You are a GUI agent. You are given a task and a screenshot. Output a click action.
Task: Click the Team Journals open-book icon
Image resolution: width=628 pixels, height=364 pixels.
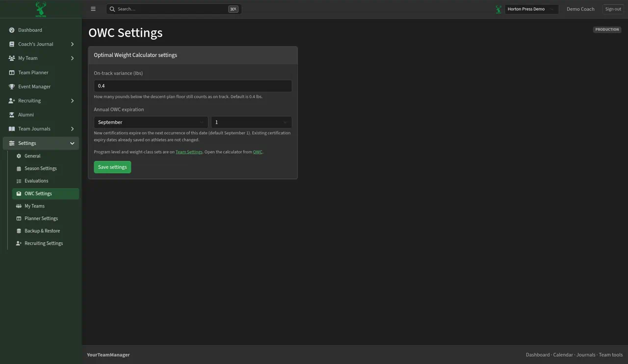(12, 129)
